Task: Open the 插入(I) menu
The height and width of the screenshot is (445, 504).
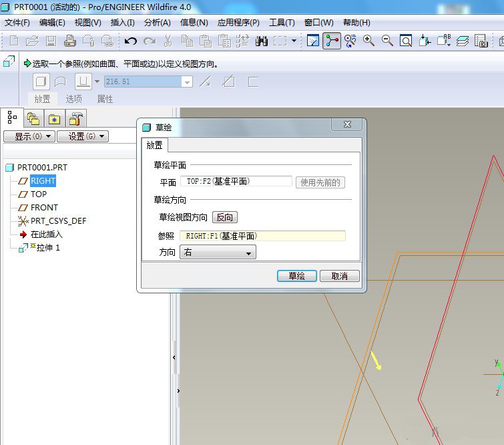Action: click(x=122, y=23)
